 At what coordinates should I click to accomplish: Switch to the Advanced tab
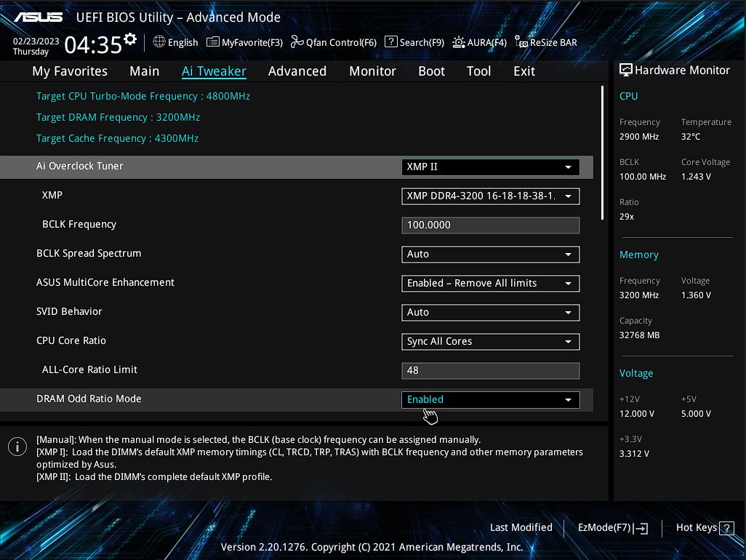(x=297, y=71)
